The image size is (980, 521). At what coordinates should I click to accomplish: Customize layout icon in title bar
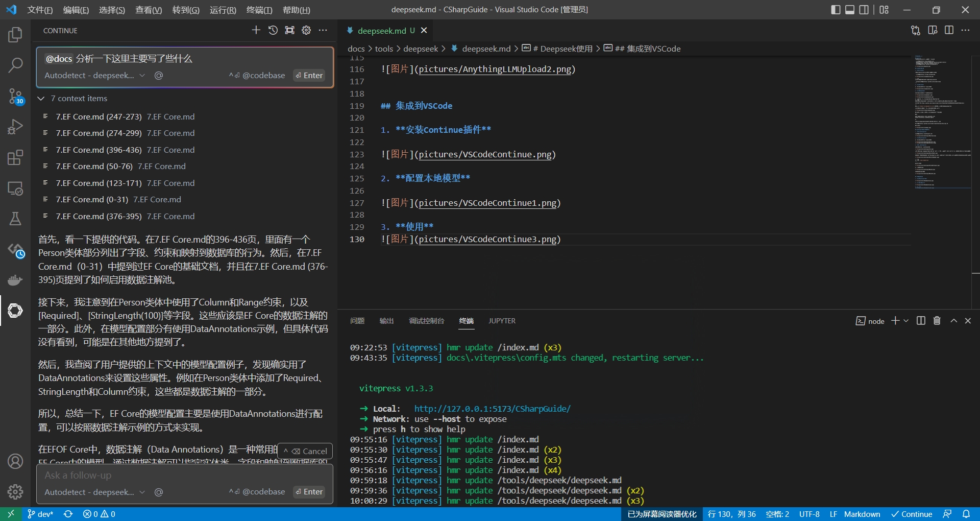click(x=884, y=10)
